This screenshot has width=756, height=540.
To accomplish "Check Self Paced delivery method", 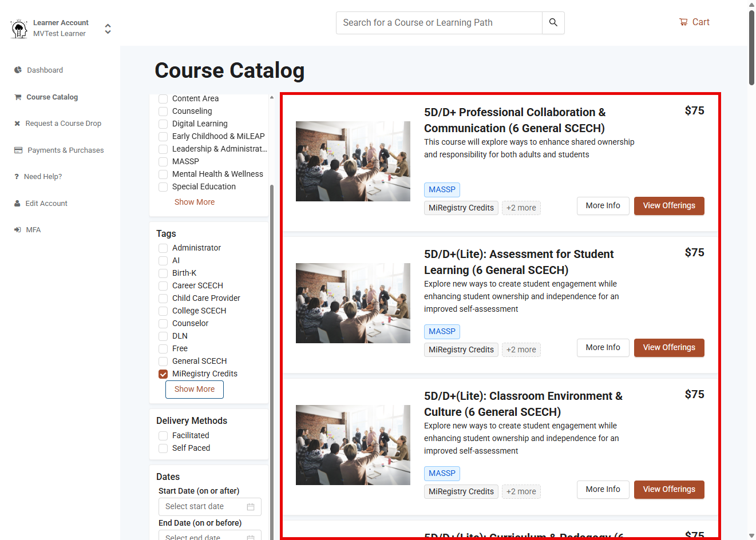I will tap(163, 448).
